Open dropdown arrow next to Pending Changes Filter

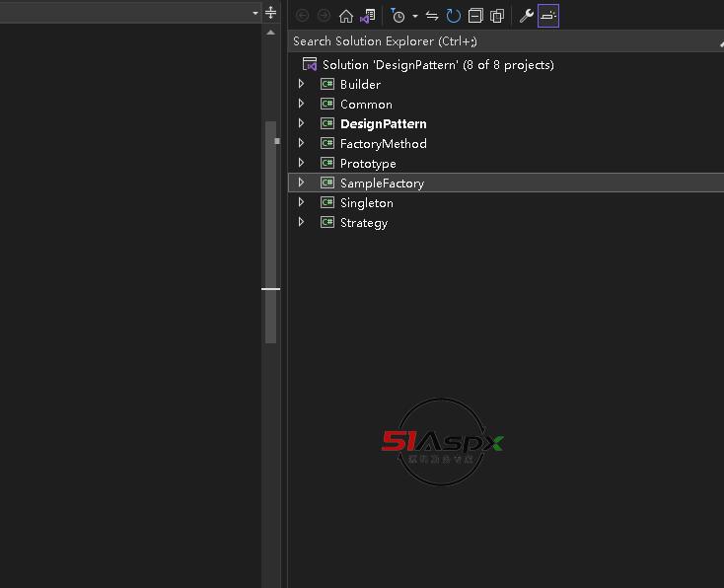(415, 17)
